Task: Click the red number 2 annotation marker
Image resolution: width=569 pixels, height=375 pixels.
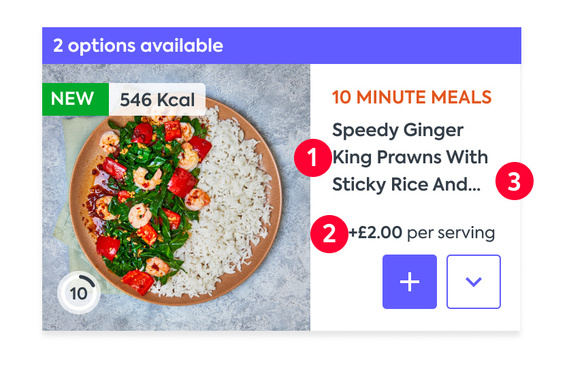Action: [x=329, y=234]
